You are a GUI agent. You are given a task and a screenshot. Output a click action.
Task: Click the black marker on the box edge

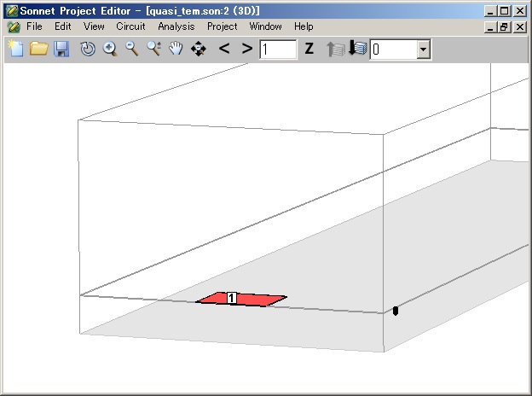tap(396, 311)
